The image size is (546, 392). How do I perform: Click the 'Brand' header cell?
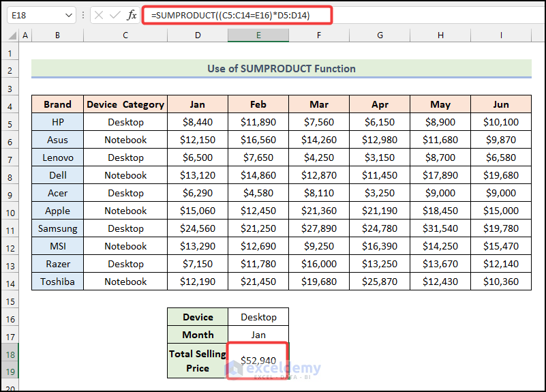click(x=57, y=104)
